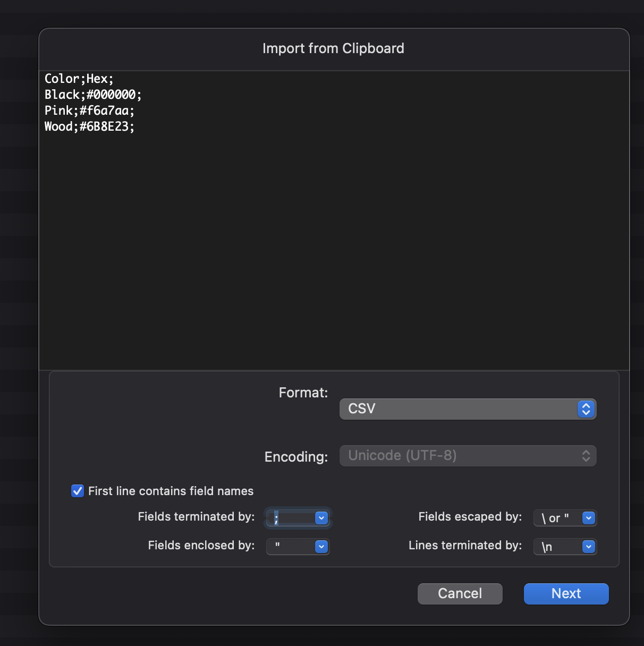The image size is (644, 646).
Task: Click the chevron on Fields escaped by
Action: pos(588,517)
